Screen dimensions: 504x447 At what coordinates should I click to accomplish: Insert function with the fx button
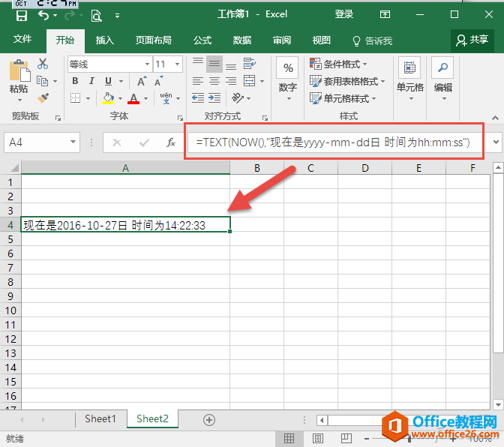click(x=171, y=142)
